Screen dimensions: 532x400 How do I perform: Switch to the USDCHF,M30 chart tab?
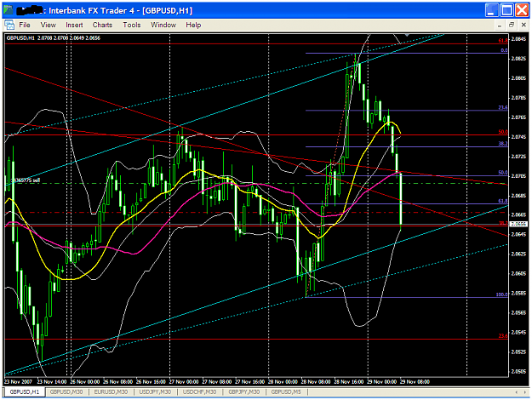[x=199, y=391]
